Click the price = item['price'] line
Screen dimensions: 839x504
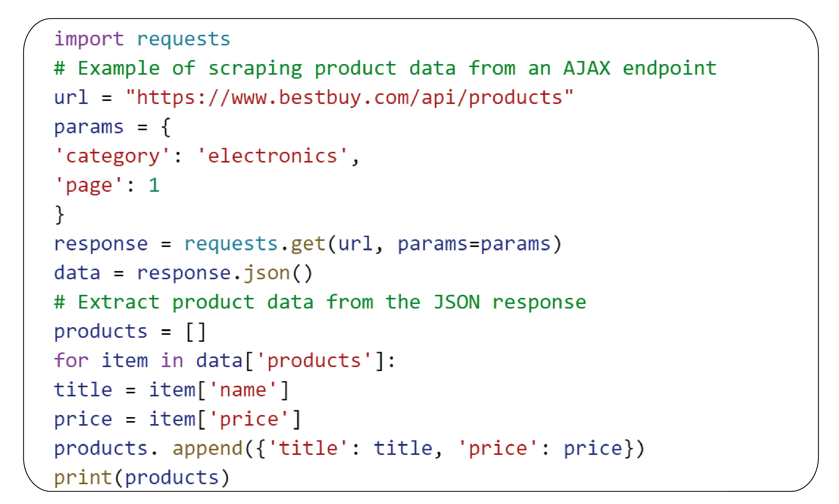[177, 420]
